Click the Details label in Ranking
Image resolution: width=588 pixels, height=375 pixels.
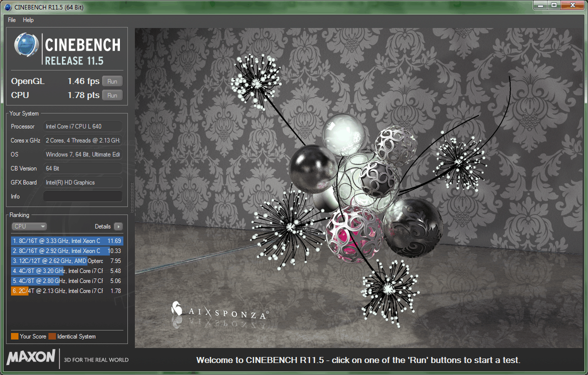[103, 226]
